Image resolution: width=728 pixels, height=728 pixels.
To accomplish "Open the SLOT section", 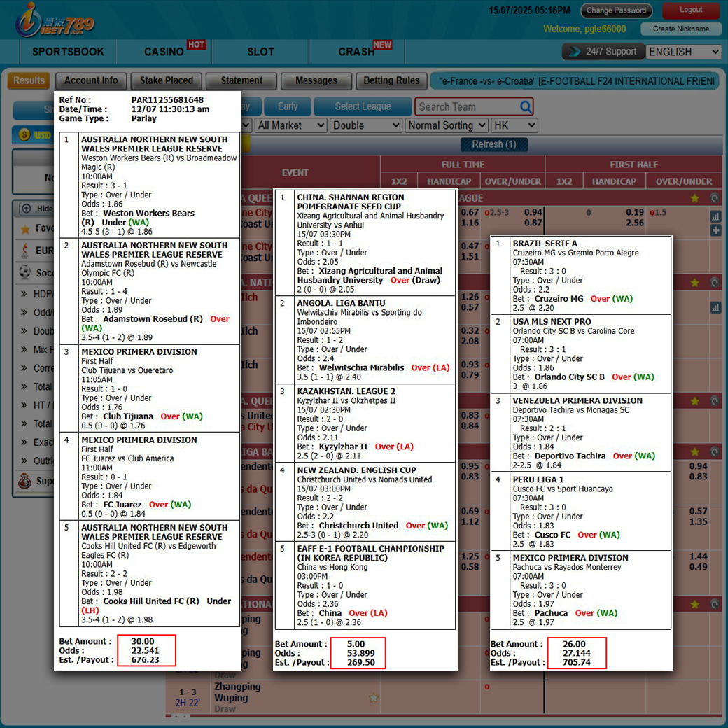I will click(x=261, y=52).
